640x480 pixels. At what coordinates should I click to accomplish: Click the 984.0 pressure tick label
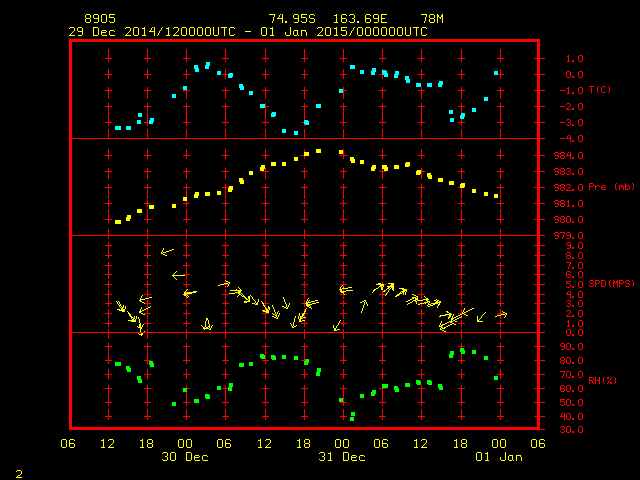(x=569, y=156)
